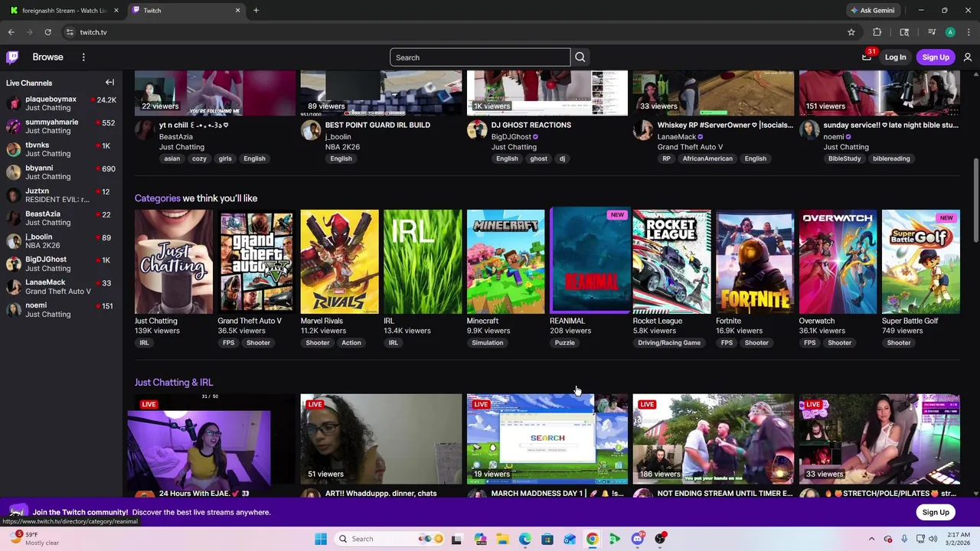The height and width of the screenshot is (551, 980).
Task: Click the magnifier search button
Action: [580, 57]
